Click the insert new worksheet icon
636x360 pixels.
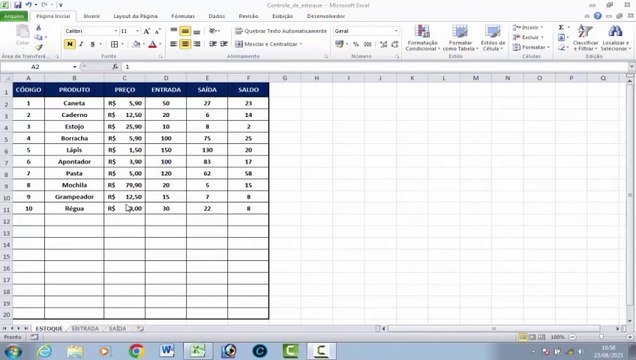pos(140,328)
